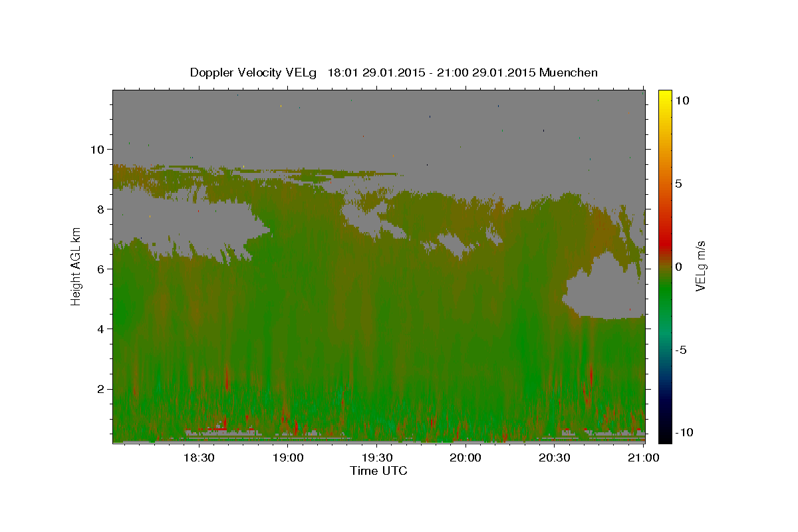This screenshot has height=532, width=798.
Task: Click the height tick label 8
Action: point(101,209)
